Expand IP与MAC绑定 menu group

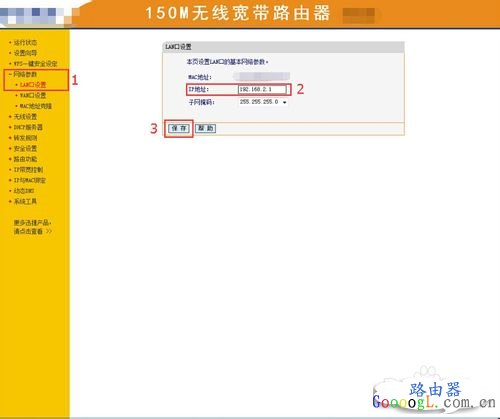[x=30, y=180]
